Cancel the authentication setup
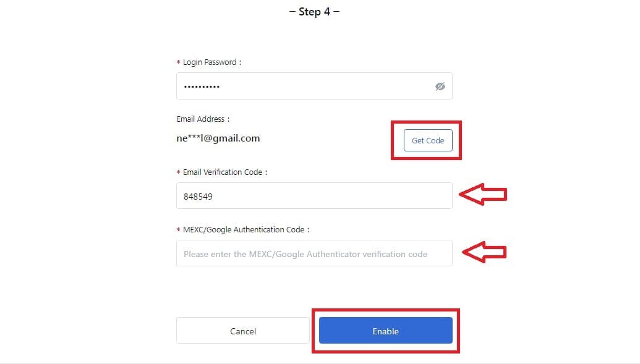The image size is (640, 364). (x=243, y=331)
